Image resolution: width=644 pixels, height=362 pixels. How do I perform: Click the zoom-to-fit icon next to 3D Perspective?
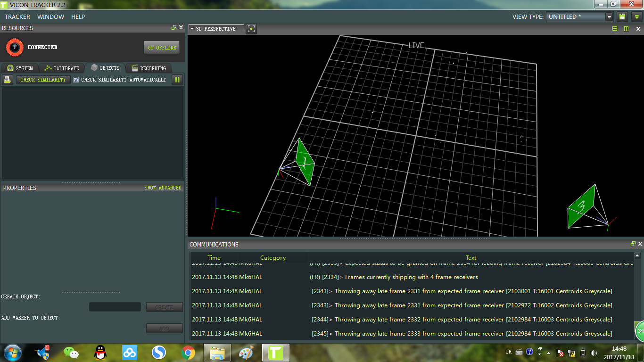pyautogui.click(x=251, y=29)
